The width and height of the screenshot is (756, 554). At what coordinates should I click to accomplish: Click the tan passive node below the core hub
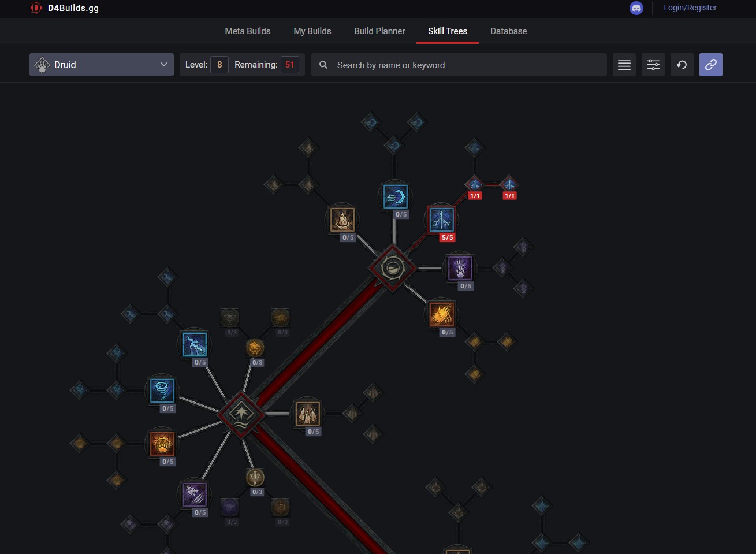[x=255, y=477]
